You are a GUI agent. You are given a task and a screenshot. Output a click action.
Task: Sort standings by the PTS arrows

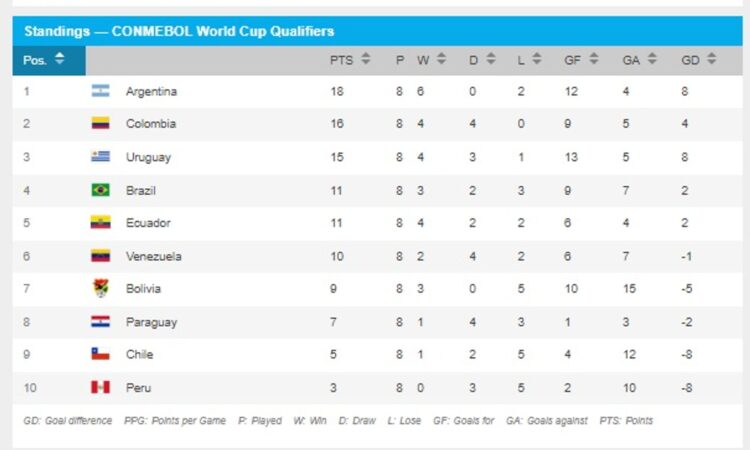click(x=365, y=58)
